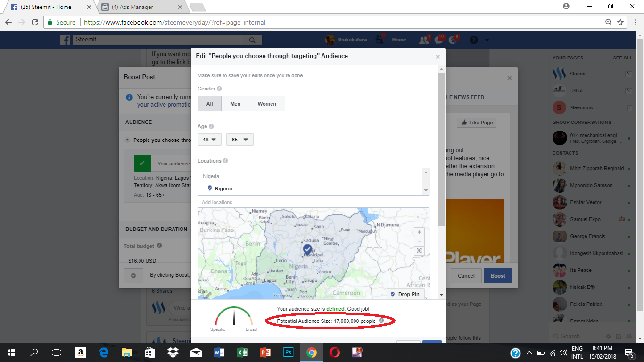
Task: Select the Men gender option
Action: tap(235, 104)
